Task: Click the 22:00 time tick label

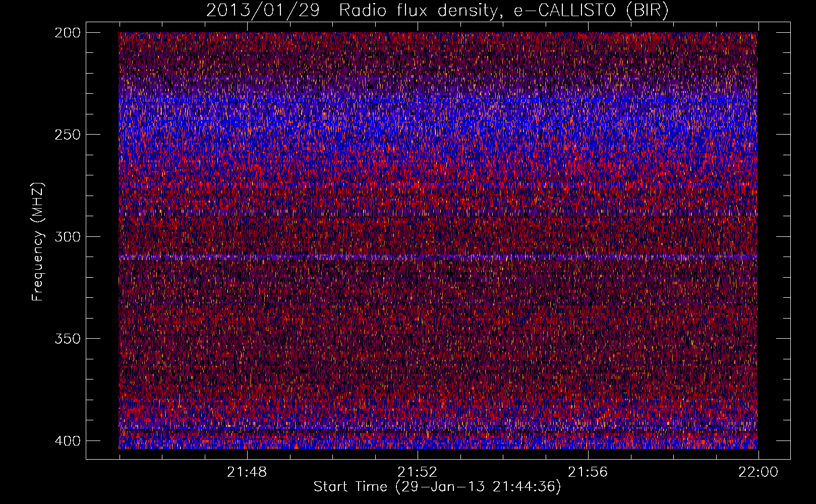Action: (x=758, y=472)
